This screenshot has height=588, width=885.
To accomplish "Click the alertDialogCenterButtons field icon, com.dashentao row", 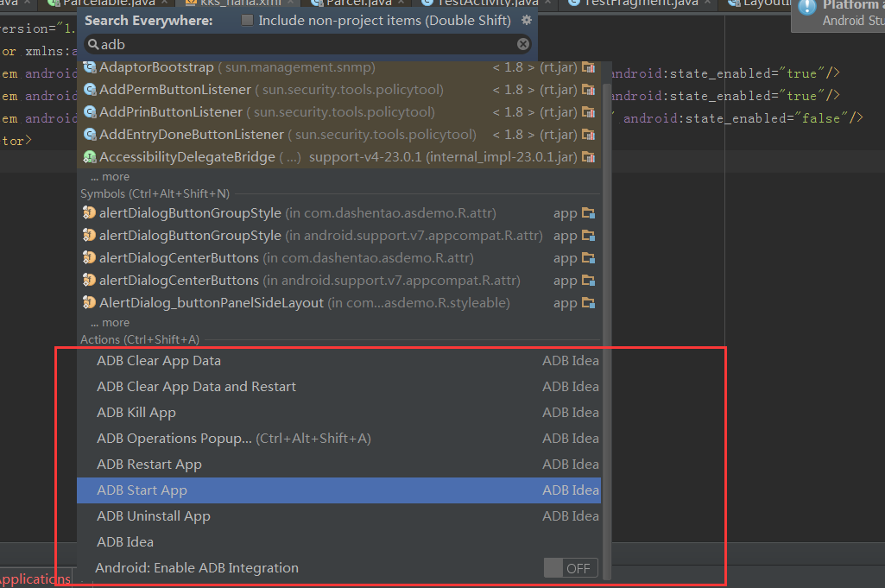I will 89,258.
